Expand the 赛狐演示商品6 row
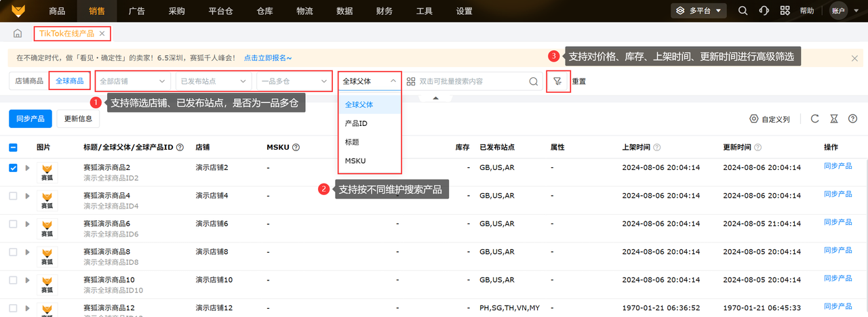This screenshot has height=317, width=868. (28, 224)
